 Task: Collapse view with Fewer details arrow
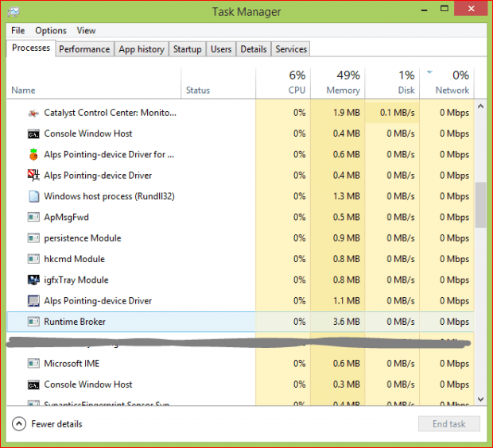(x=19, y=424)
